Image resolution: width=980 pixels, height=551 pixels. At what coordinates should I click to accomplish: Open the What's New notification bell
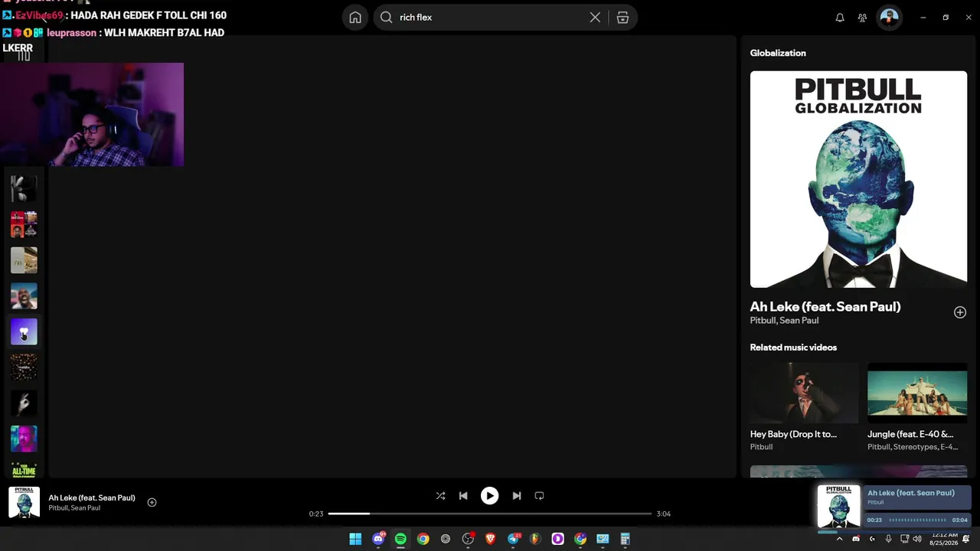click(840, 18)
